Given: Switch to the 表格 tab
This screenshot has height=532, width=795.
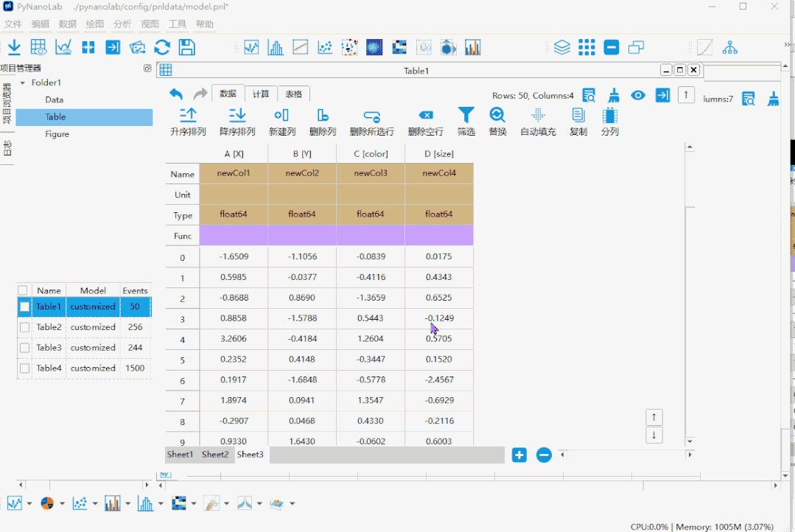Looking at the screenshot, I should (x=293, y=94).
